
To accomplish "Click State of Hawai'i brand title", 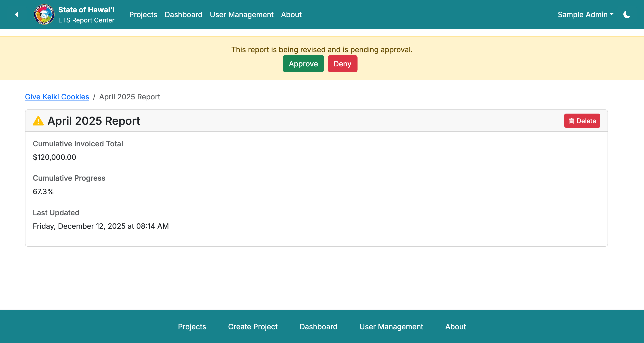I will 86,10.
